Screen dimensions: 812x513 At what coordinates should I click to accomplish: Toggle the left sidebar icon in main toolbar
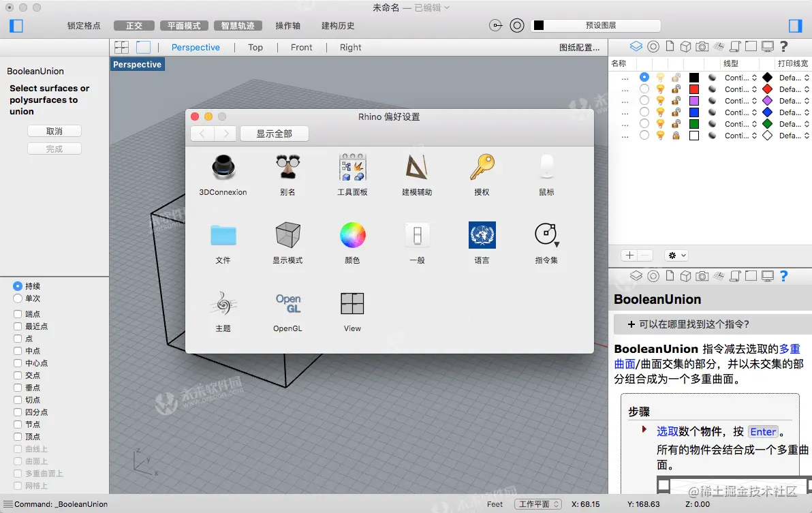tap(16, 25)
